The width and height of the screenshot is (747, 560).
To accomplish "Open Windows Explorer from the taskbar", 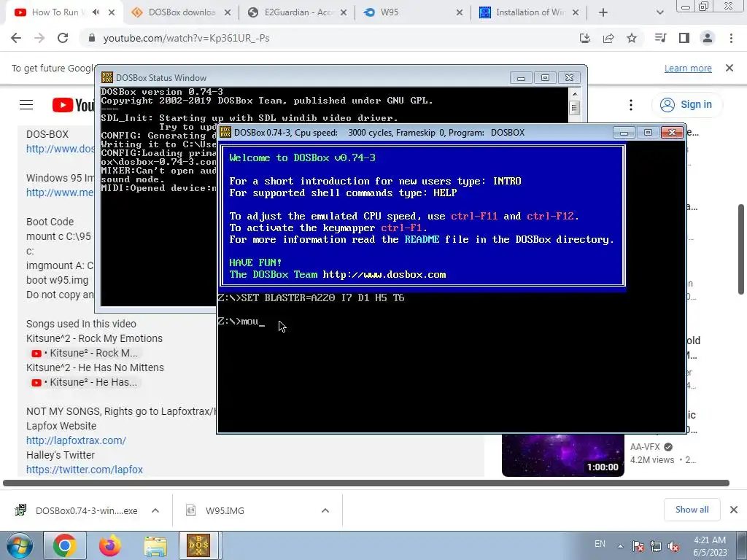I will pyautogui.click(x=155, y=545).
